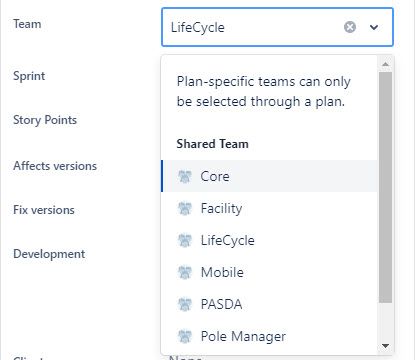
Task: Click the scrollbar up arrow
Action: pyautogui.click(x=385, y=64)
